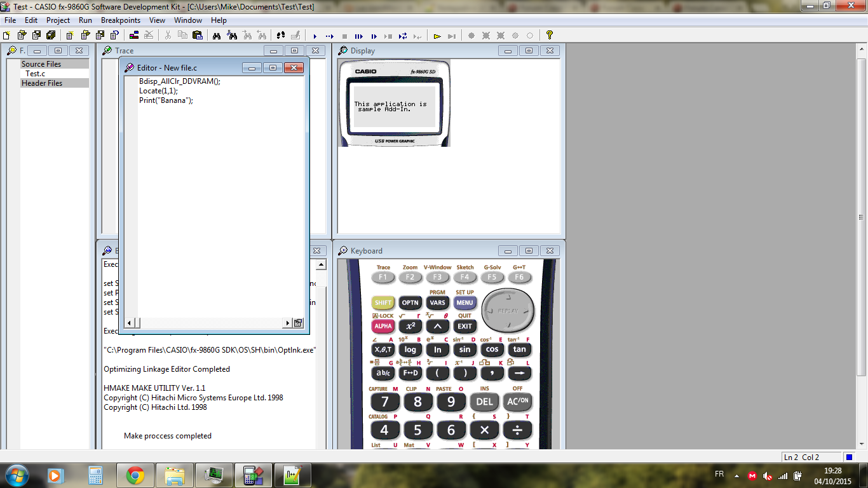Open the Edit menu
Screen dimensions: 868x488
click(x=31, y=20)
